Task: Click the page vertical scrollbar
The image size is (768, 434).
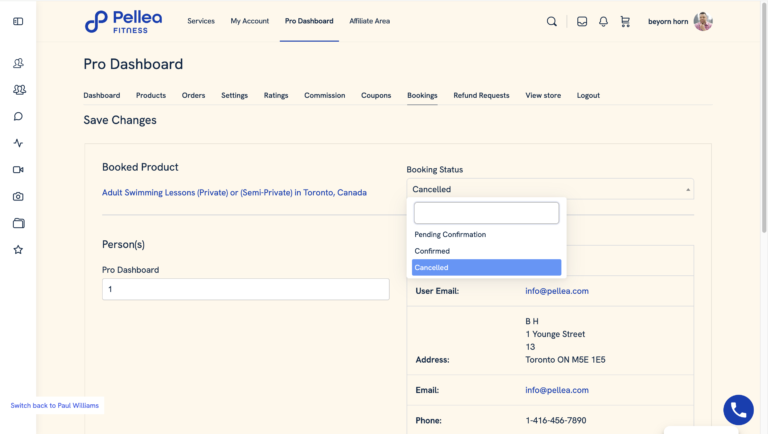Action: (764, 118)
